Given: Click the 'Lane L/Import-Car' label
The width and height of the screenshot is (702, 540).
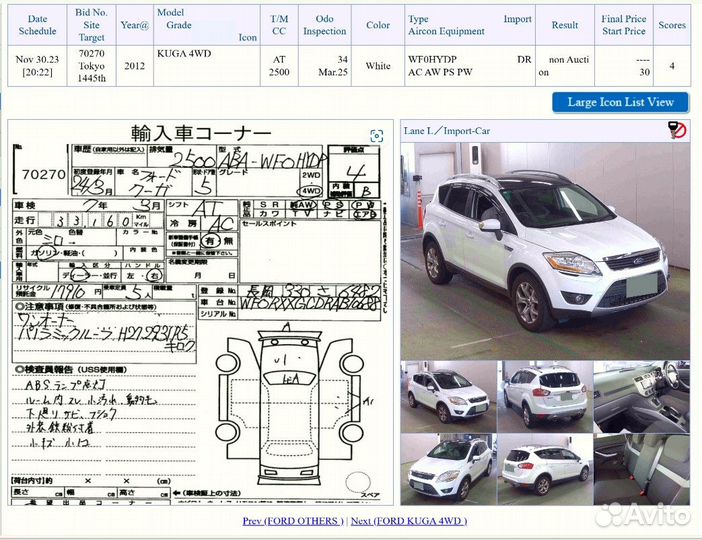Looking at the screenshot, I should 446,131.
